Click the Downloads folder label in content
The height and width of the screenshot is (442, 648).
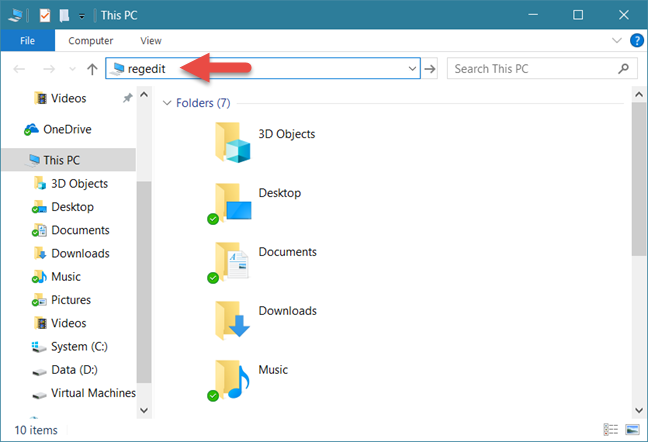point(288,311)
